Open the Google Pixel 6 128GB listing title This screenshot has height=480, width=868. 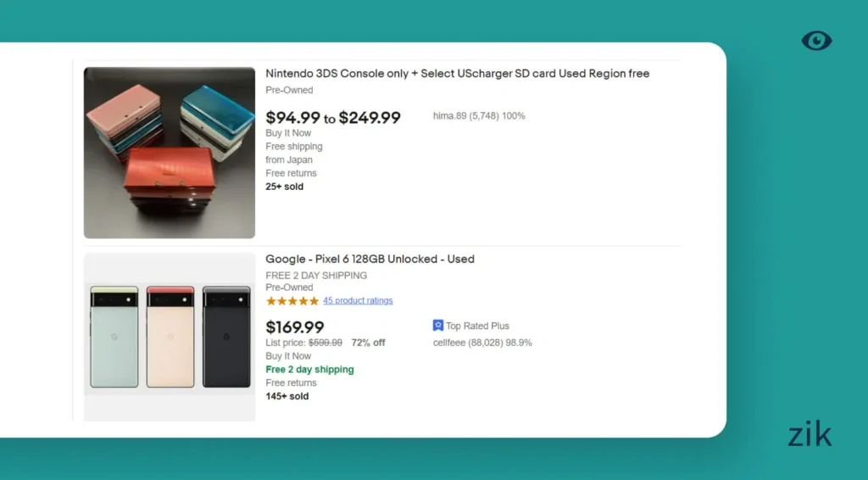370,259
